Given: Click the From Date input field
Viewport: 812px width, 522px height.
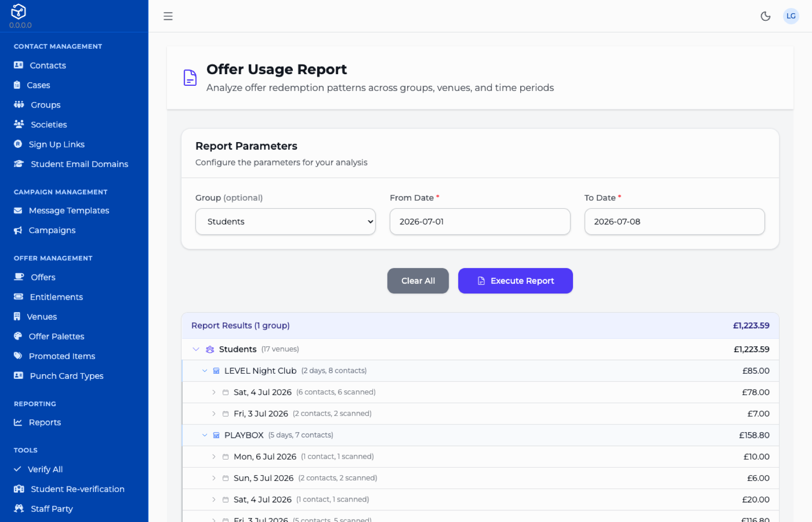Looking at the screenshot, I should tap(480, 221).
